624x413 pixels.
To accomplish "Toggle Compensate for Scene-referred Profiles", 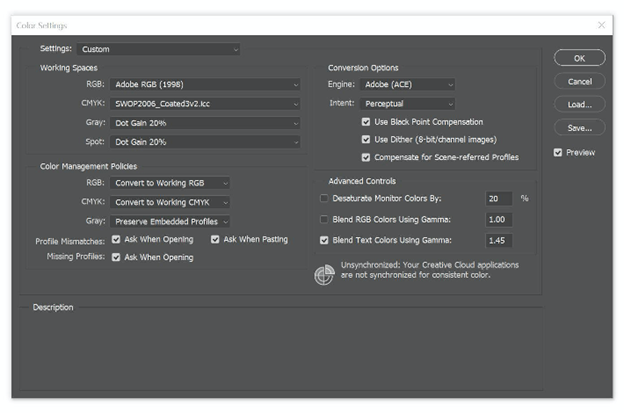I will click(366, 157).
